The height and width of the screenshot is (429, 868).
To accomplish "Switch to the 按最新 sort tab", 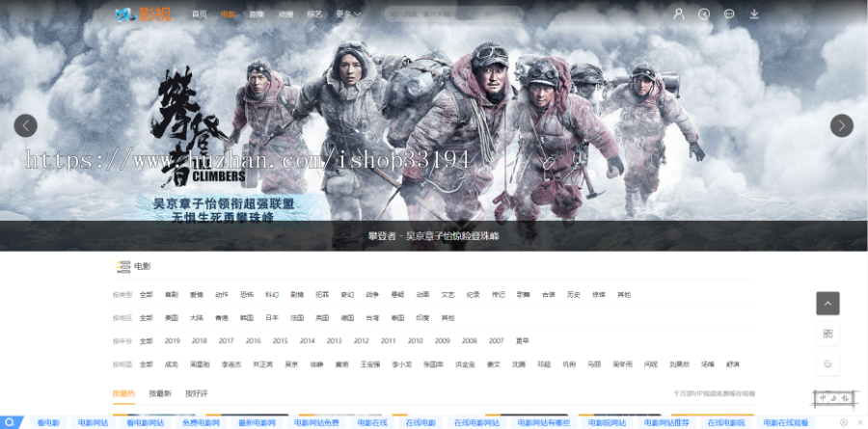I will (x=160, y=393).
